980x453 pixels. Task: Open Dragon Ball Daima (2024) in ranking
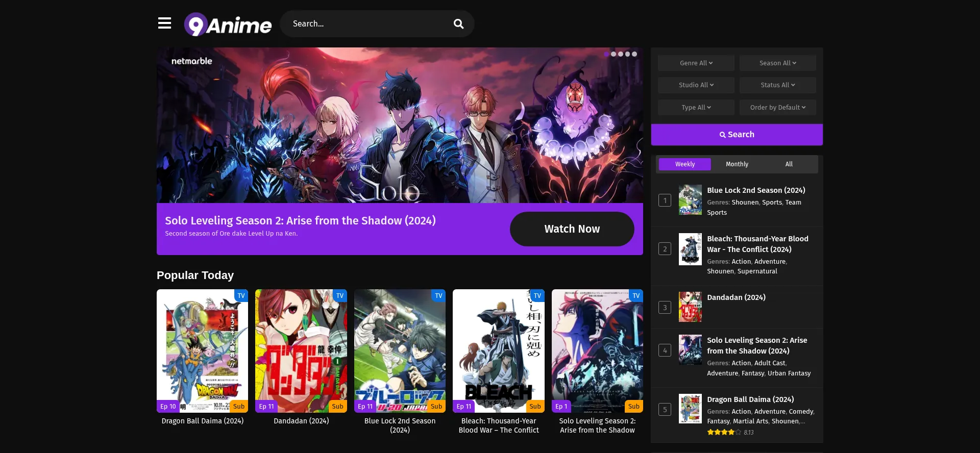tap(750, 399)
